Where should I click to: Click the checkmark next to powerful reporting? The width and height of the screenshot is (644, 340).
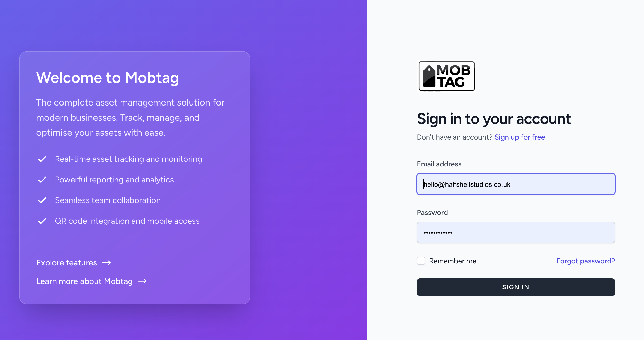(x=43, y=180)
